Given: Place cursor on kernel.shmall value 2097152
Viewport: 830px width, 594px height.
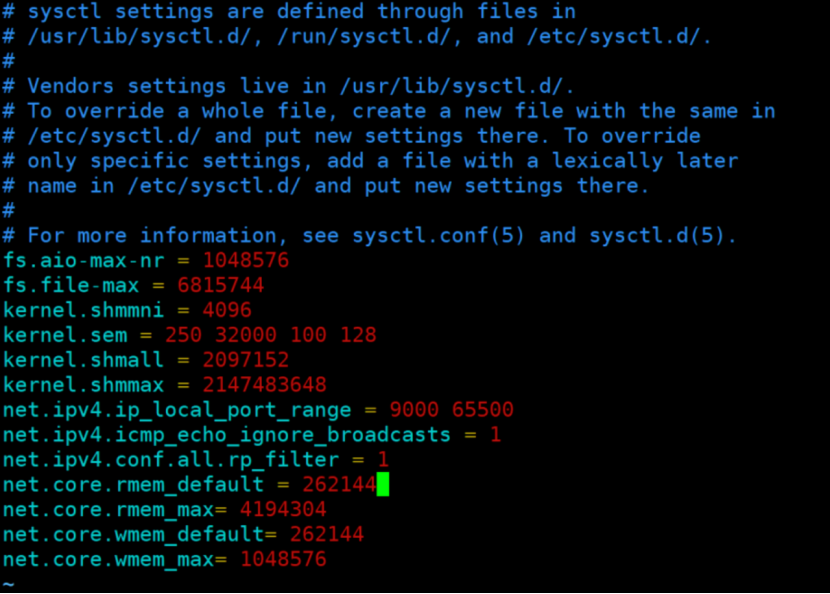Looking at the screenshot, I should pos(245,360).
